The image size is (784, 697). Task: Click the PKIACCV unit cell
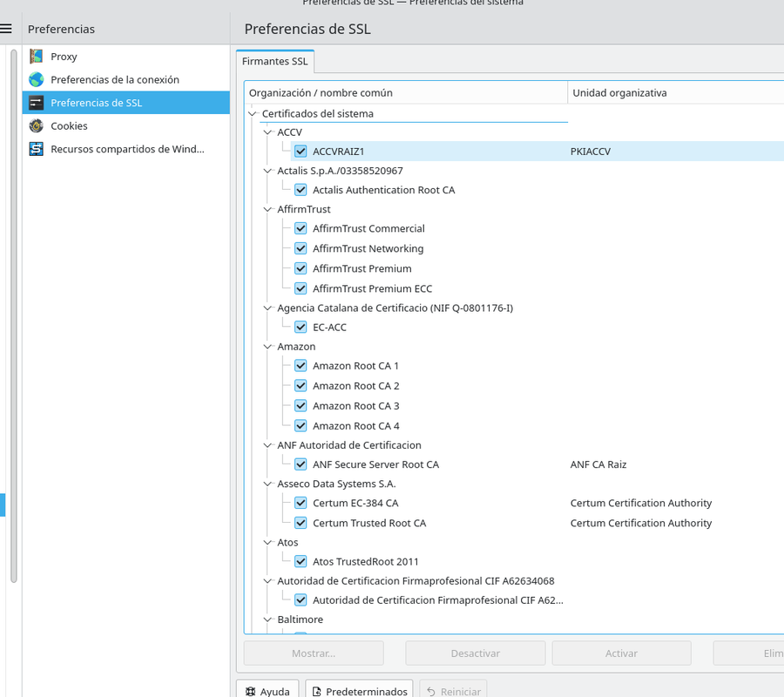coord(591,152)
